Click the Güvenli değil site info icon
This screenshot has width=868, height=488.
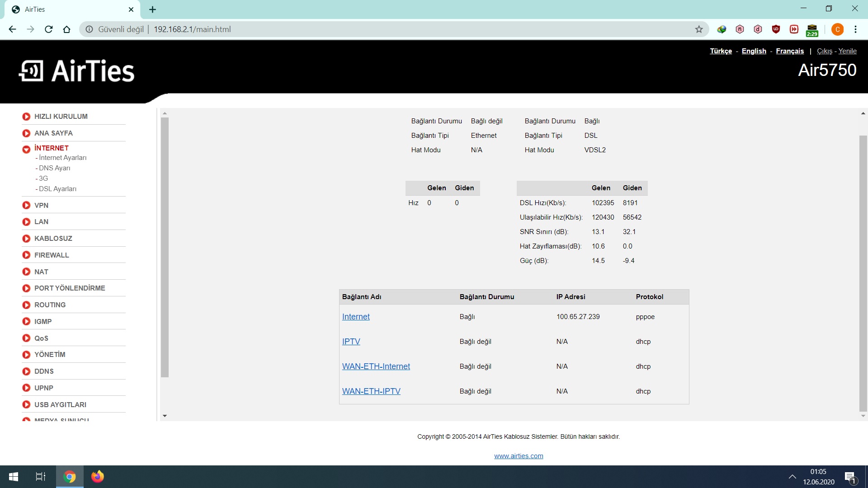point(89,29)
